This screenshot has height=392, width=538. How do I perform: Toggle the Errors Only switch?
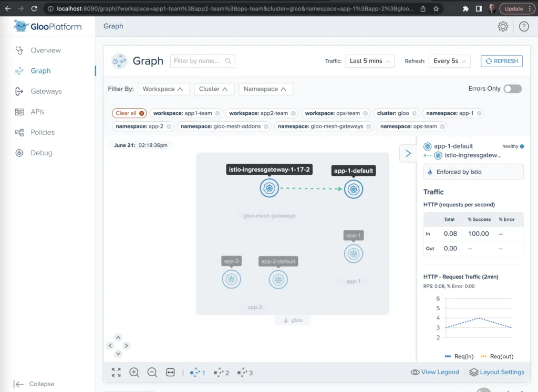(513, 89)
